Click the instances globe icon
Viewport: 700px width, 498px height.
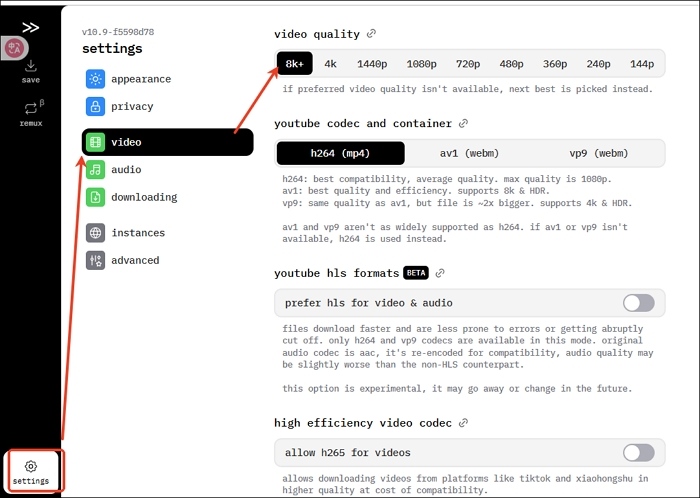pos(95,233)
